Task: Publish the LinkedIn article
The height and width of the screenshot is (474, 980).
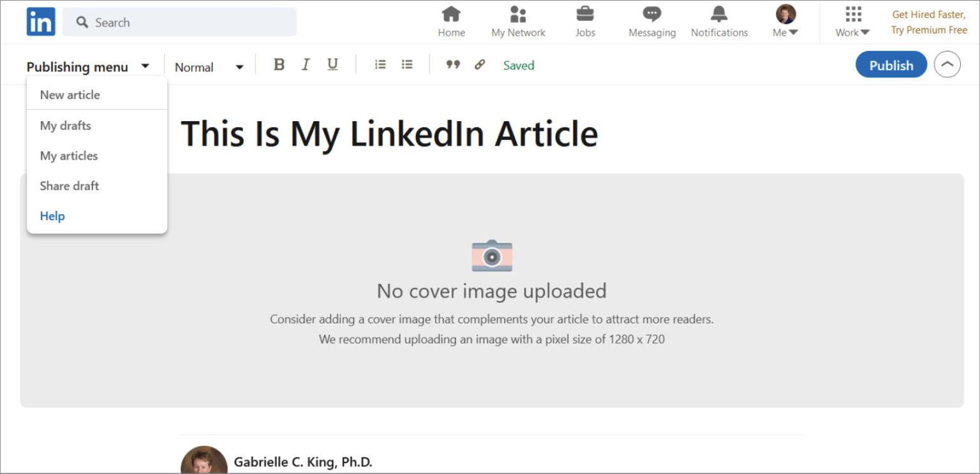Action: [x=891, y=64]
